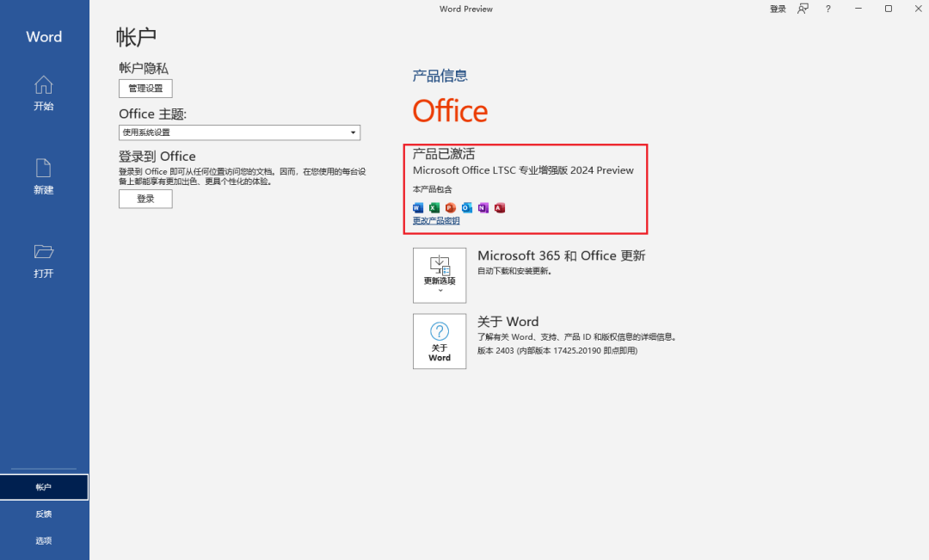929x560 pixels.
Task: Open the 关于 Word button
Action: click(x=440, y=342)
